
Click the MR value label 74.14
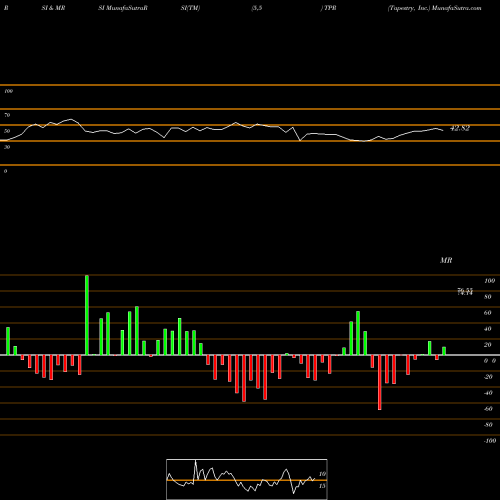(x=465, y=292)
